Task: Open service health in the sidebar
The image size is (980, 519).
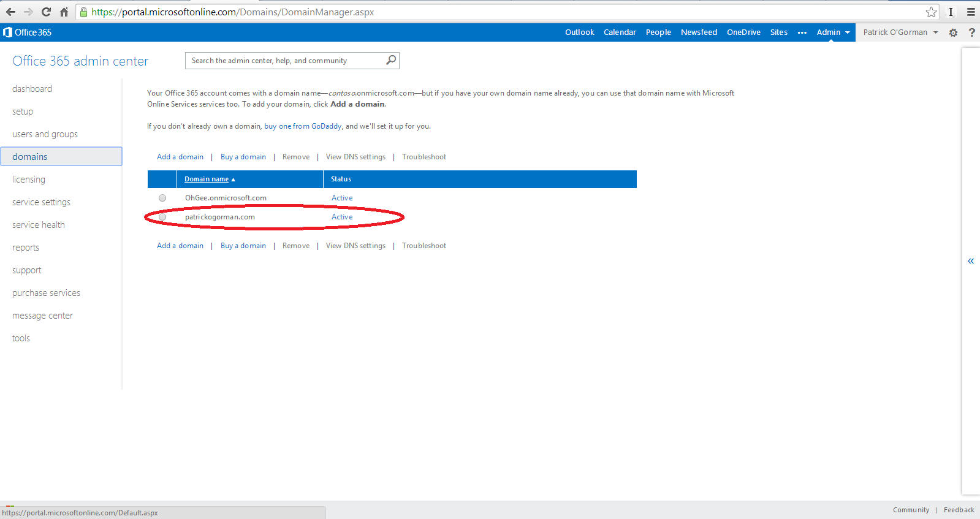Action: click(39, 225)
